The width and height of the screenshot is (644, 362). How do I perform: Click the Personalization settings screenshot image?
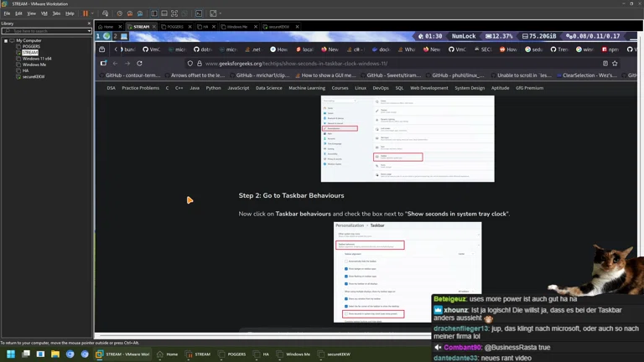point(408,139)
